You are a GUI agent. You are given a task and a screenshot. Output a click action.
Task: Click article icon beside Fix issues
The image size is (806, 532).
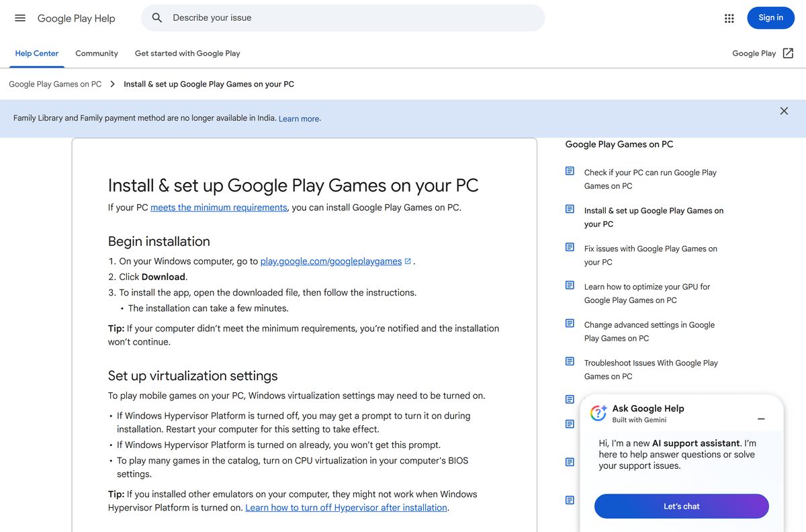point(570,247)
